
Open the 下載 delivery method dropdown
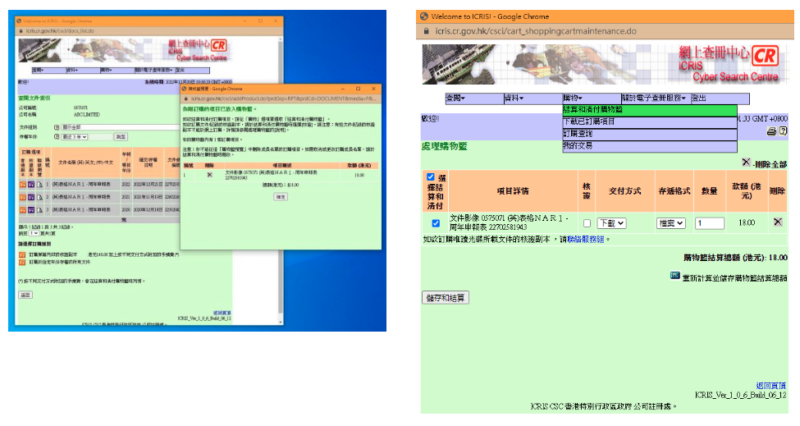[612, 223]
